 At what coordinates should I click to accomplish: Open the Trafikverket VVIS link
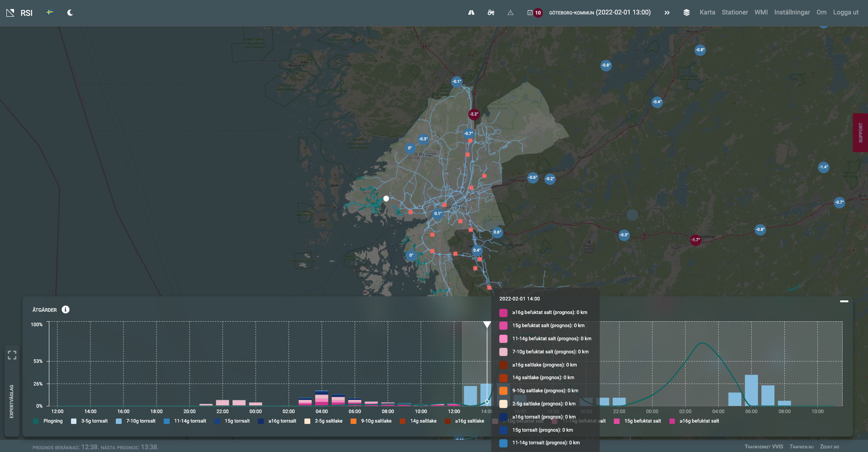(764, 447)
